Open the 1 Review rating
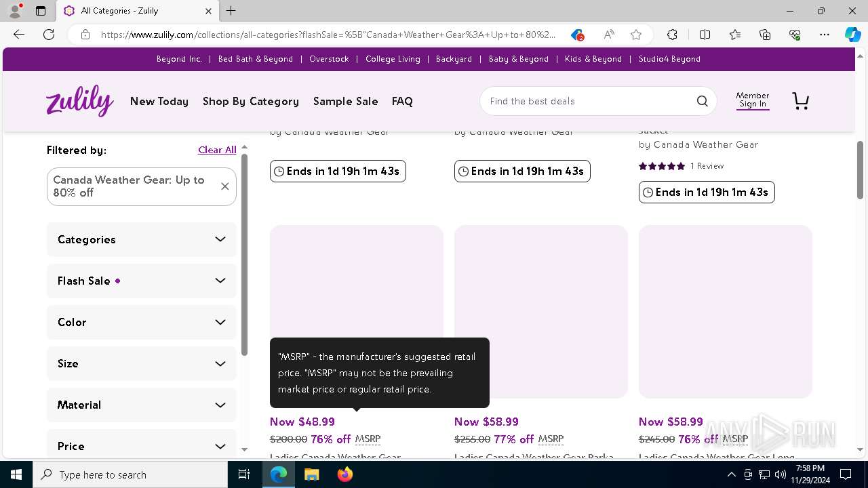 (681, 166)
